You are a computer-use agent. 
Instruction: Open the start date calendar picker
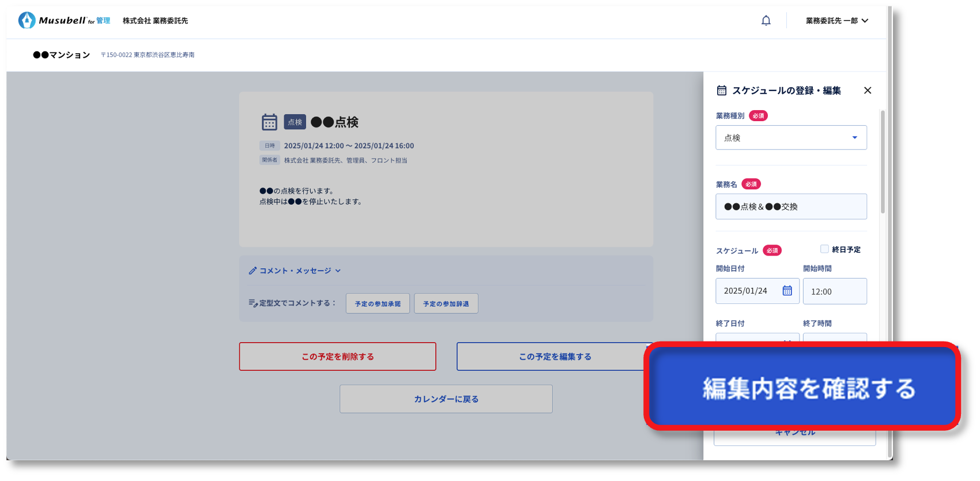point(787,291)
